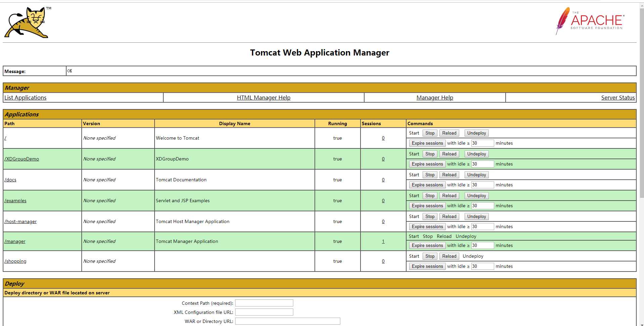Expire sessions for Tomcat Manager Application
The height and width of the screenshot is (326, 644).
point(427,246)
